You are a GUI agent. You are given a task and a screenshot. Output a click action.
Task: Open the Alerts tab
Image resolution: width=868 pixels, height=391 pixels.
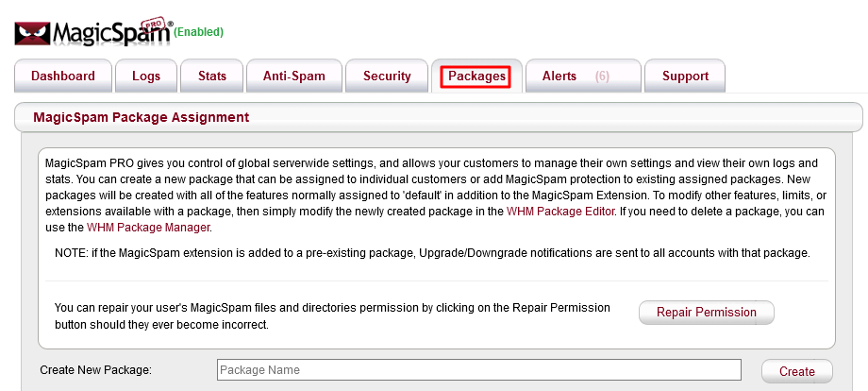click(559, 76)
